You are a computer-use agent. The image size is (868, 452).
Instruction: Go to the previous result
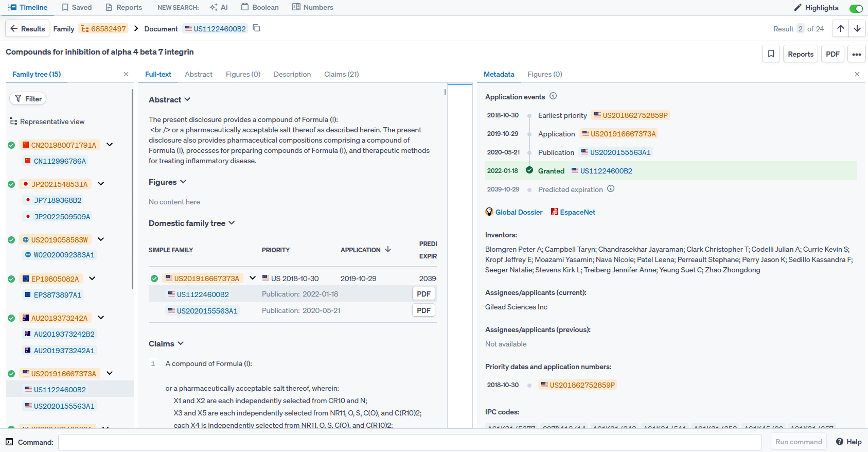pyautogui.click(x=841, y=29)
